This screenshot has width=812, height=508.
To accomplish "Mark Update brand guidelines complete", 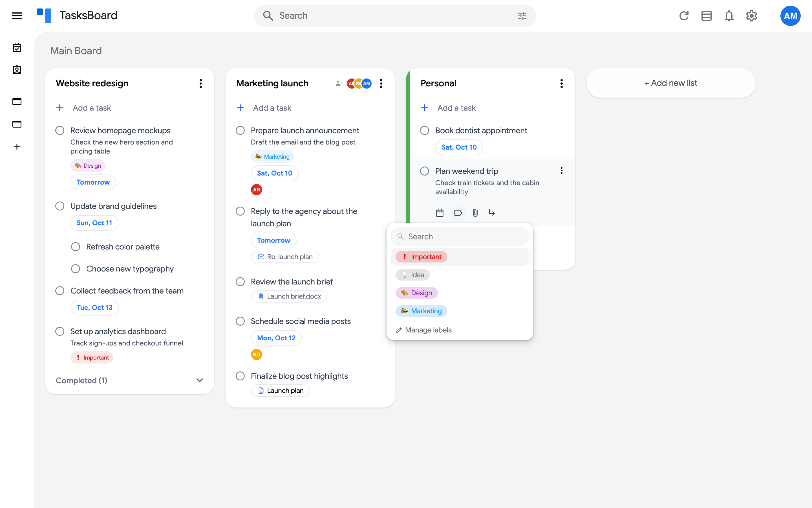I will pos(60,206).
